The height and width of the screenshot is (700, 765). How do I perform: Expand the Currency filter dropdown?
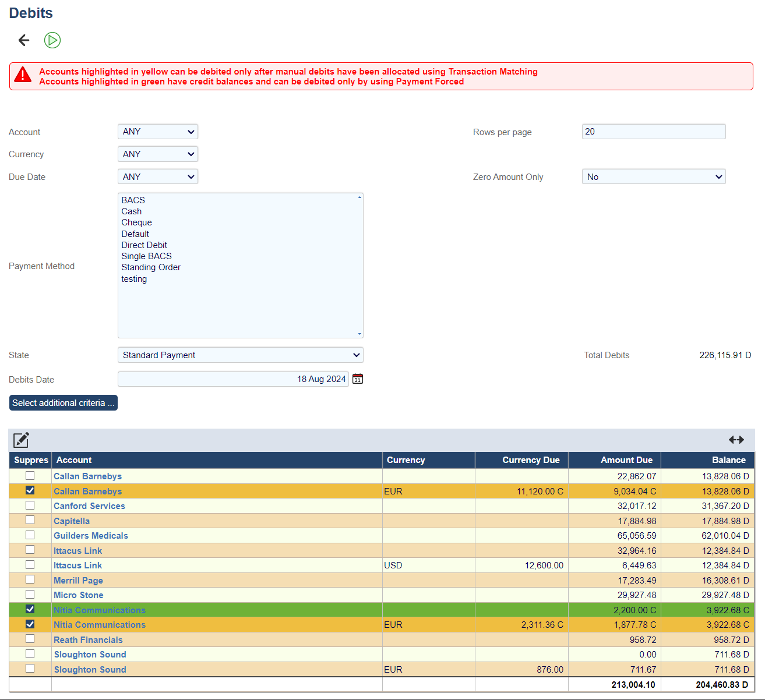click(158, 154)
